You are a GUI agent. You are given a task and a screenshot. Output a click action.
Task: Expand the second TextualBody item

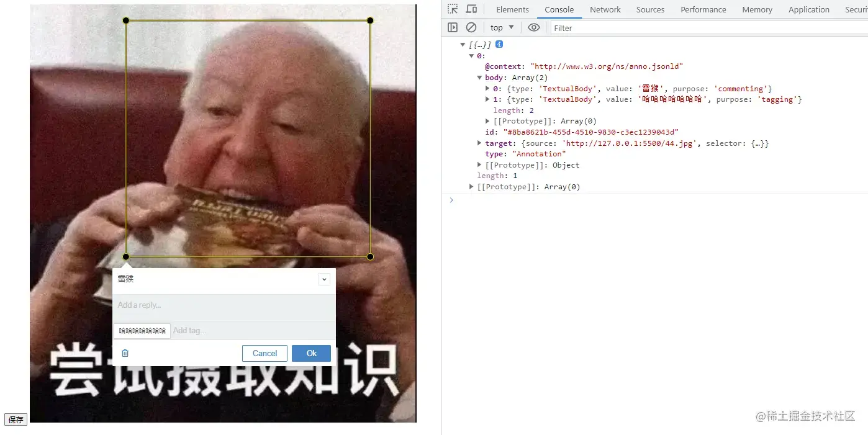pyautogui.click(x=488, y=99)
